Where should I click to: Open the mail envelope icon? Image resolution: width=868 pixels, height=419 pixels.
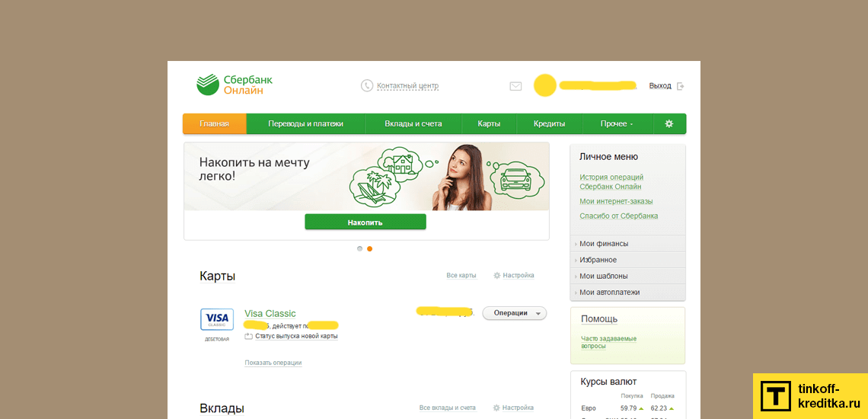(515, 86)
